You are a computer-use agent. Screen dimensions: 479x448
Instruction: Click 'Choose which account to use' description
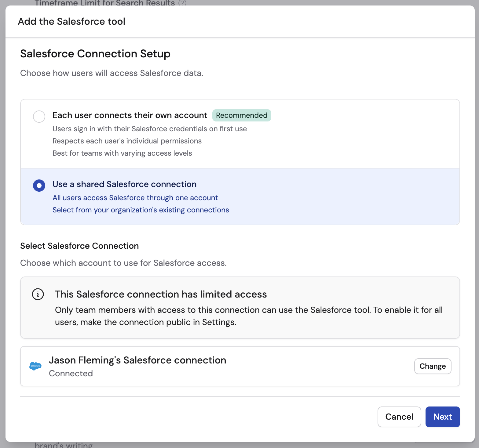123,263
